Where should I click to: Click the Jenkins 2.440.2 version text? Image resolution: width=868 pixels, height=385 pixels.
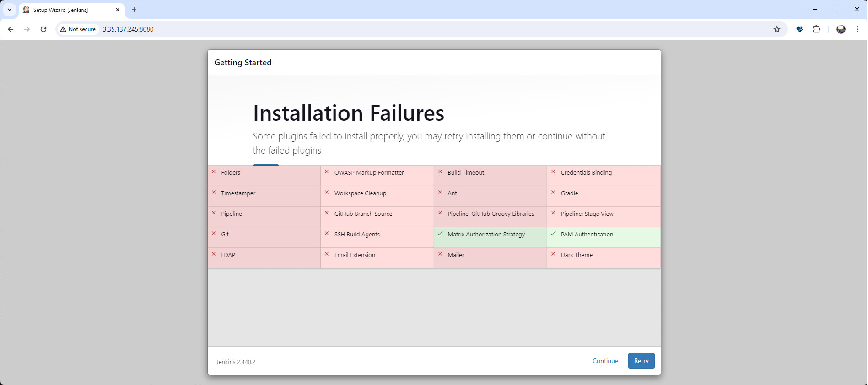click(x=236, y=362)
